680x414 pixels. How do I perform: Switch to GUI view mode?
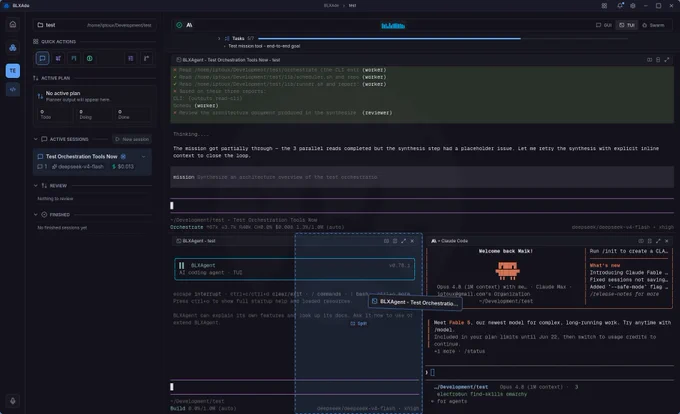click(x=603, y=25)
